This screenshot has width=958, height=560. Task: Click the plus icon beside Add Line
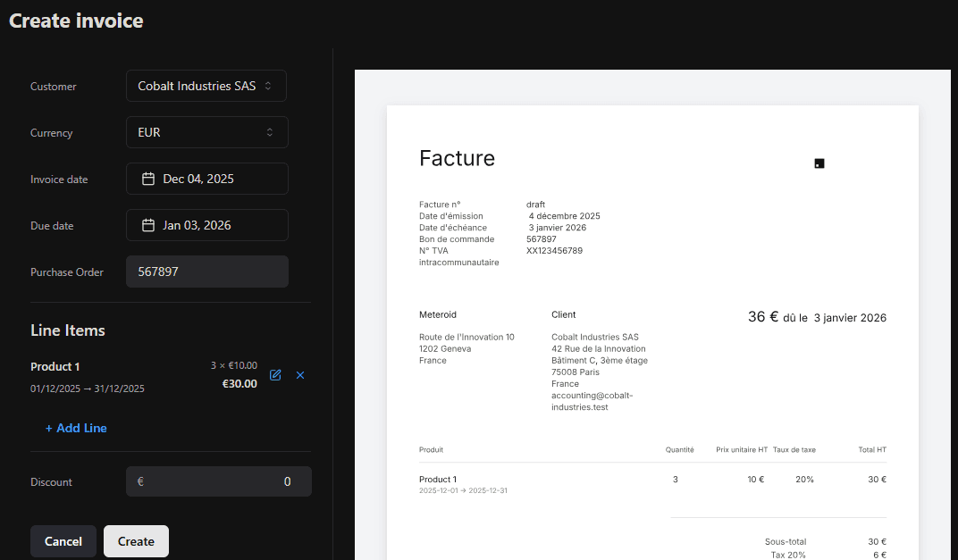(49, 428)
